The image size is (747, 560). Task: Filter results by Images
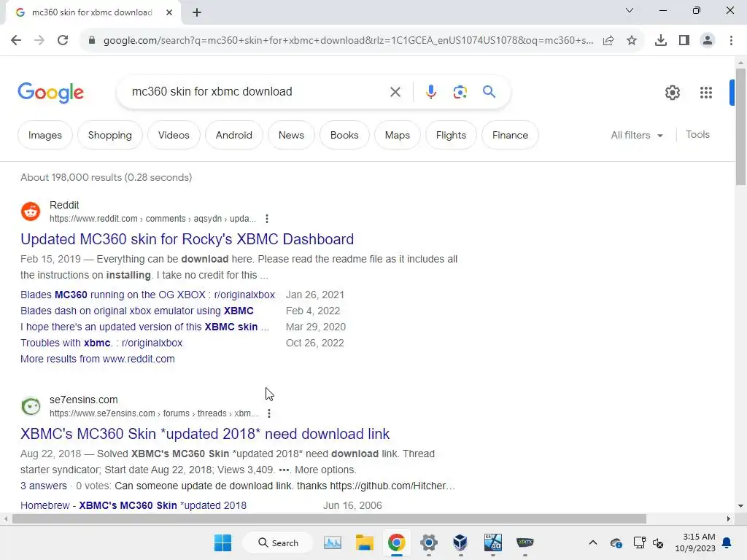click(x=44, y=135)
